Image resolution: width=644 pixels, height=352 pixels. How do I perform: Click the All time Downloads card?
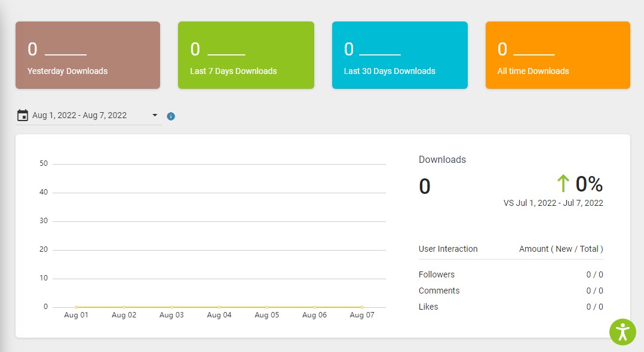point(557,55)
